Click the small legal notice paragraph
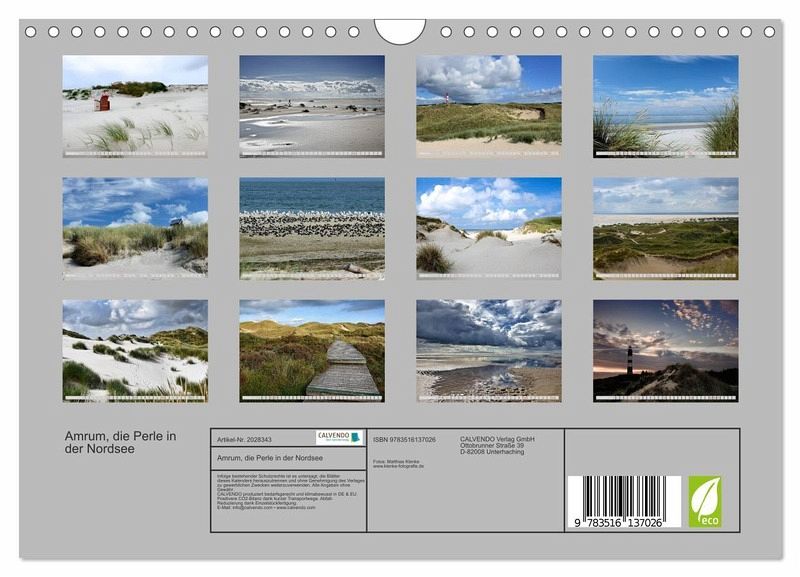800x577 pixels. (x=291, y=492)
